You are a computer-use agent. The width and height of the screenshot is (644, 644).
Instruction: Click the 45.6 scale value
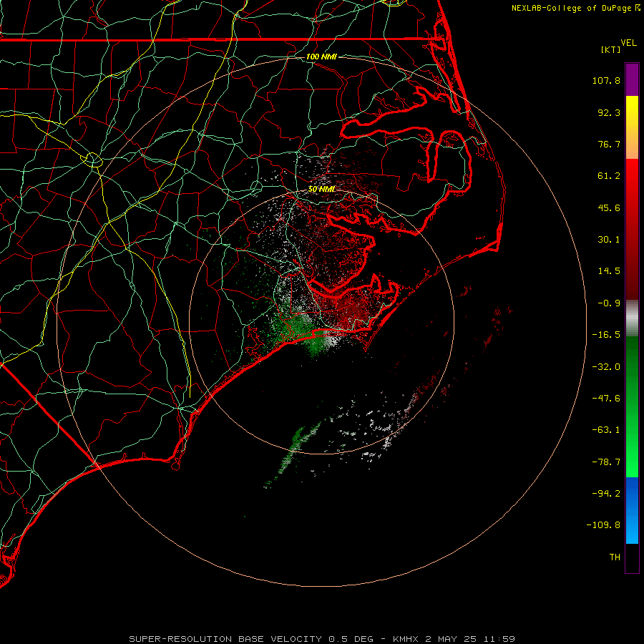pyautogui.click(x=609, y=208)
